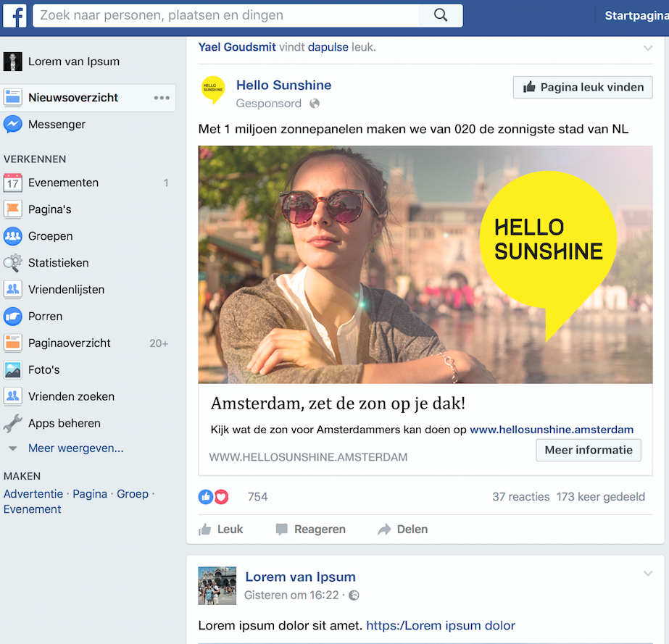Open the 37 reacties comments
The image size is (669, 644).
click(521, 497)
